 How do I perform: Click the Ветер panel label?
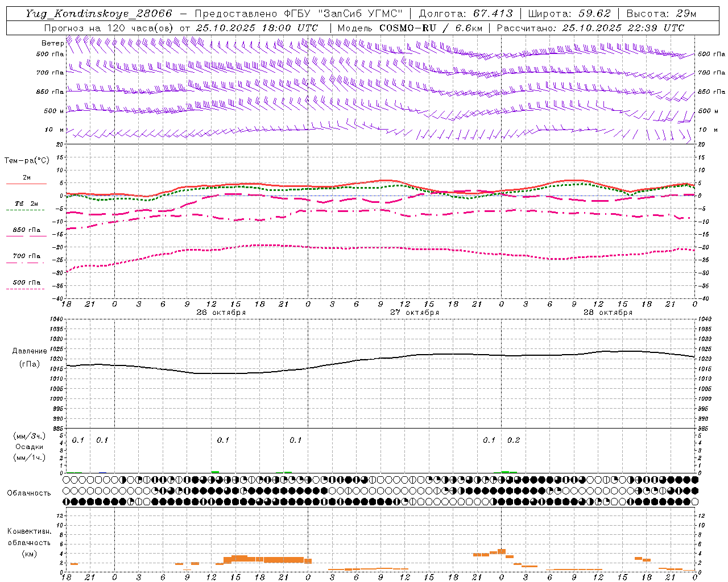(52, 43)
